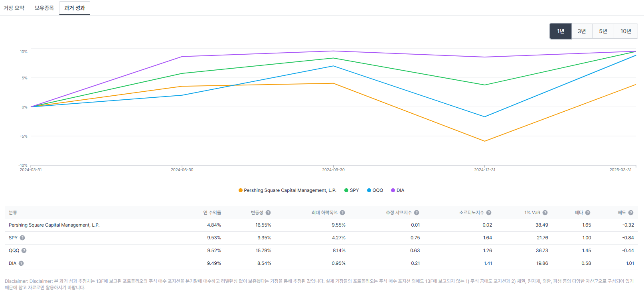Switch to the 보유종목 tab
This screenshot has height=296, width=644.
pos(44,8)
